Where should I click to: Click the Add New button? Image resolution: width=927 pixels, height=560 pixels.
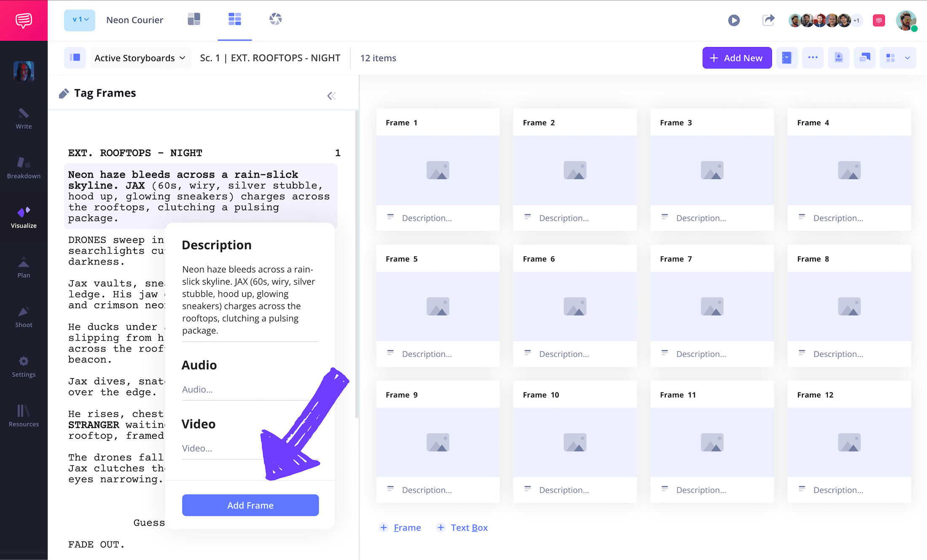click(737, 58)
